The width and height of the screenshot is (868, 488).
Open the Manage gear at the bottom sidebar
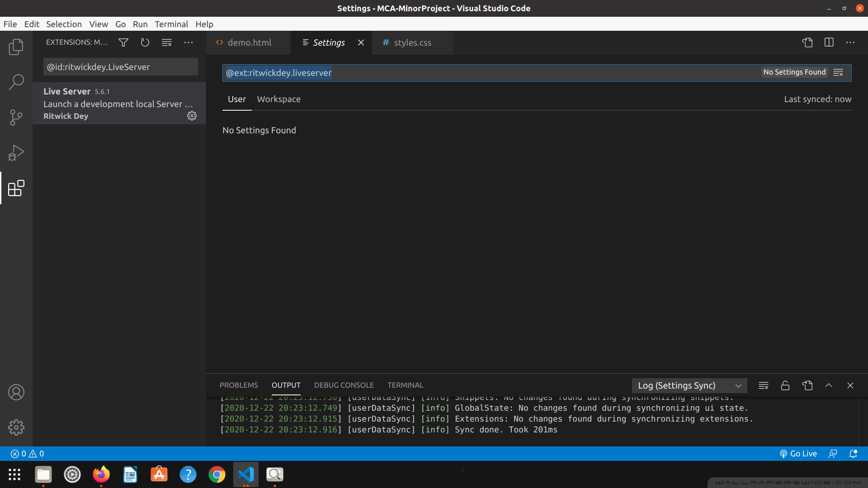pyautogui.click(x=16, y=427)
